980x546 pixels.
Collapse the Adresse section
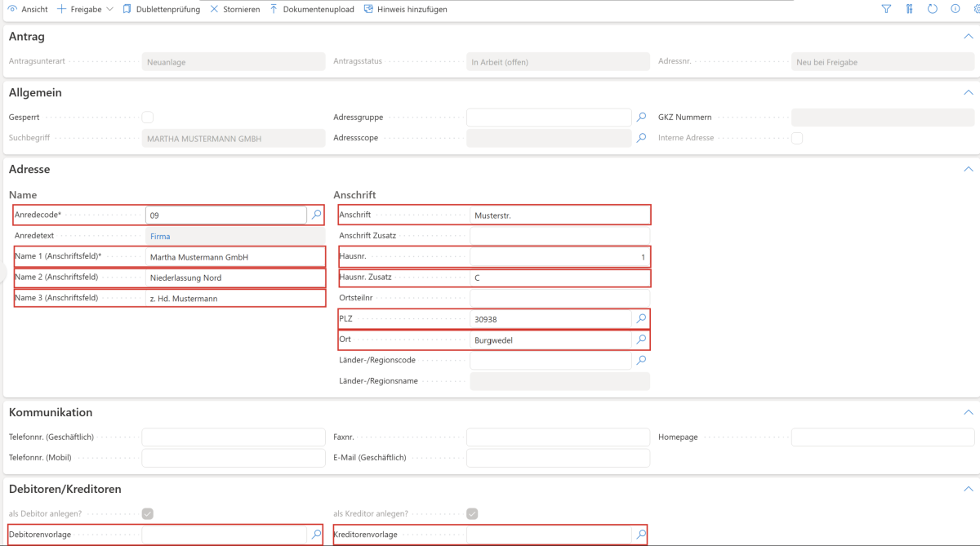pos(969,169)
